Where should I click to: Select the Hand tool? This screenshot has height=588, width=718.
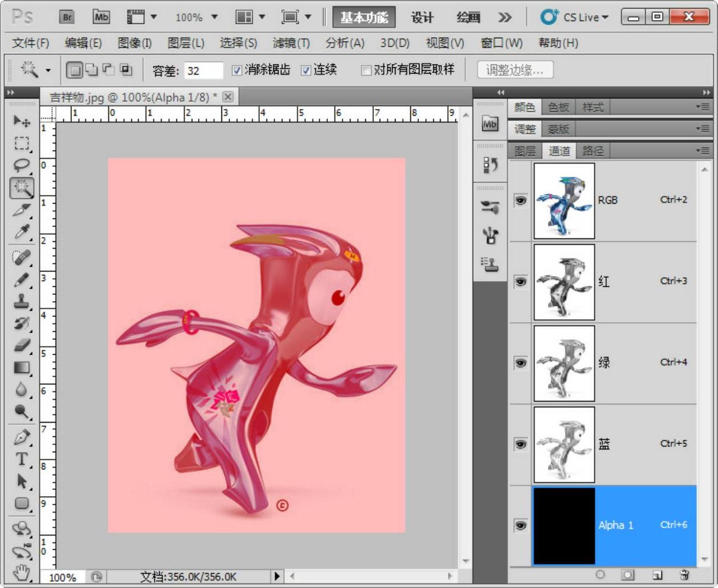(x=22, y=572)
